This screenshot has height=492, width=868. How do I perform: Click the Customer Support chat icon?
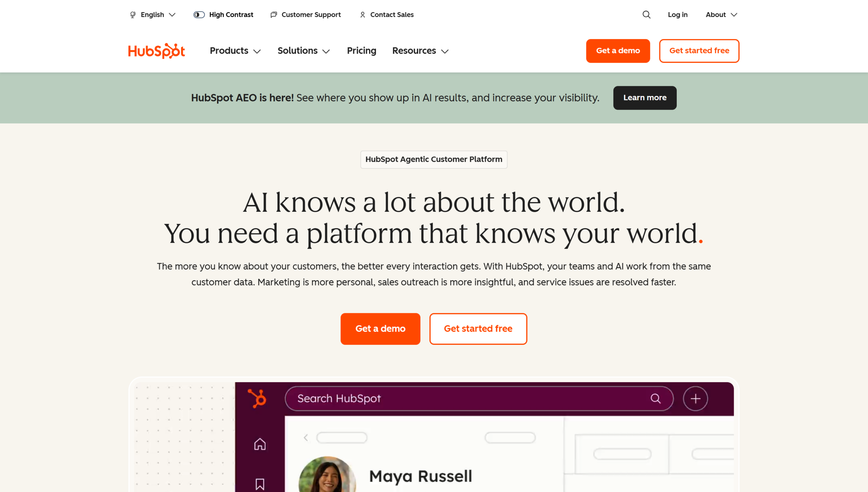click(x=274, y=15)
